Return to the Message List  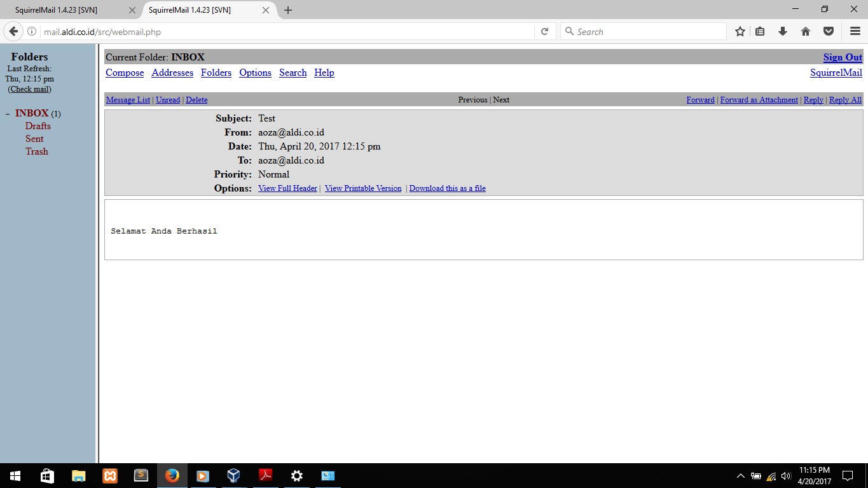[128, 100]
